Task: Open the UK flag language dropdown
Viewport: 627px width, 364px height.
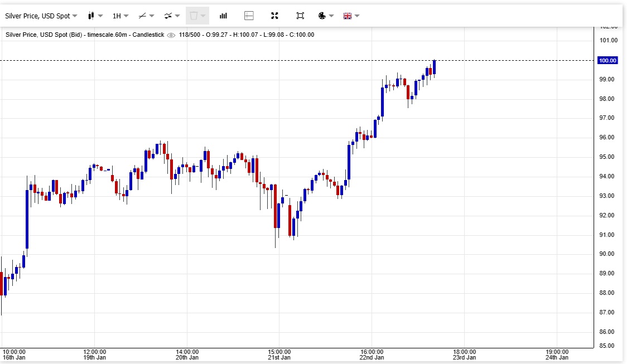Action: pyautogui.click(x=351, y=16)
